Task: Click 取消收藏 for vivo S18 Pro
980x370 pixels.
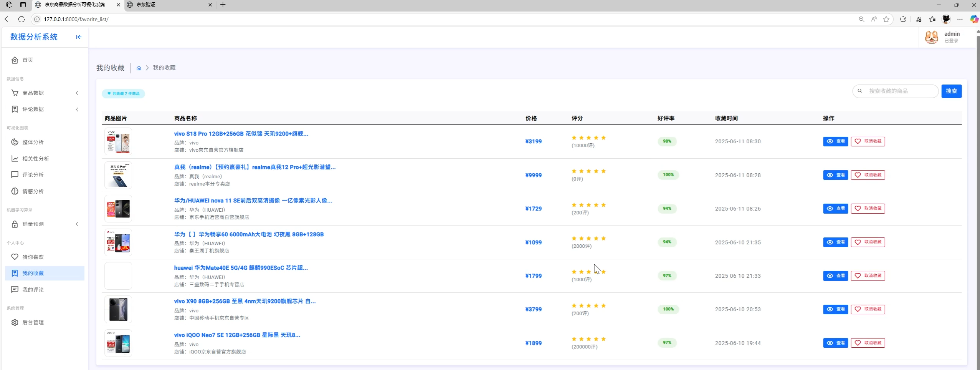Action: coord(868,141)
